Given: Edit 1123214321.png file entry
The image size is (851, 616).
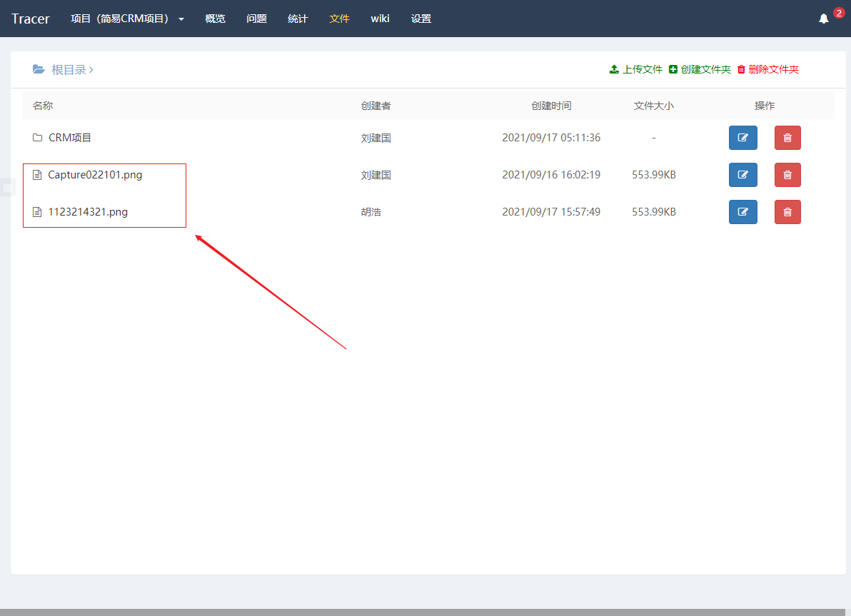Looking at the screenshot, I should point(742,212).
